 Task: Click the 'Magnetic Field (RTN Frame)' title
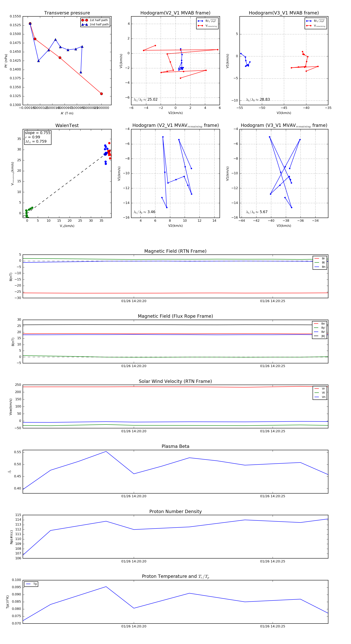[x=175, y=251]
